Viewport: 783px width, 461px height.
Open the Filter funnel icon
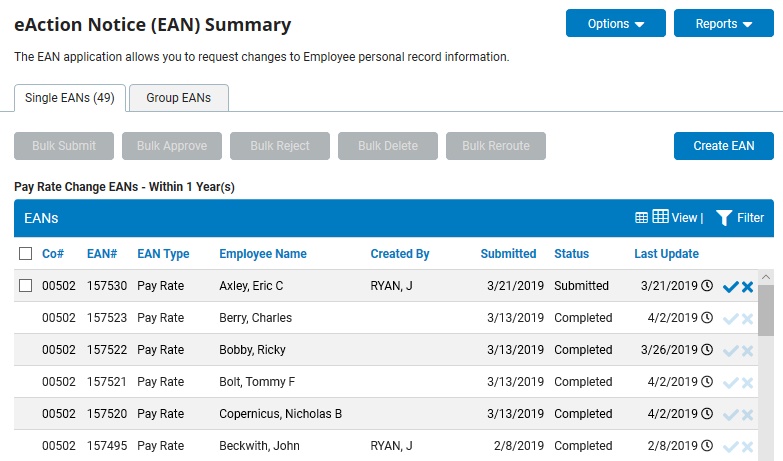724,218
